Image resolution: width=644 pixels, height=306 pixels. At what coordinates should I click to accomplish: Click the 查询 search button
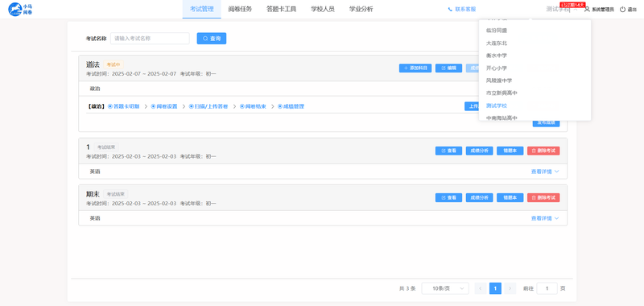[x=212, y=38]
